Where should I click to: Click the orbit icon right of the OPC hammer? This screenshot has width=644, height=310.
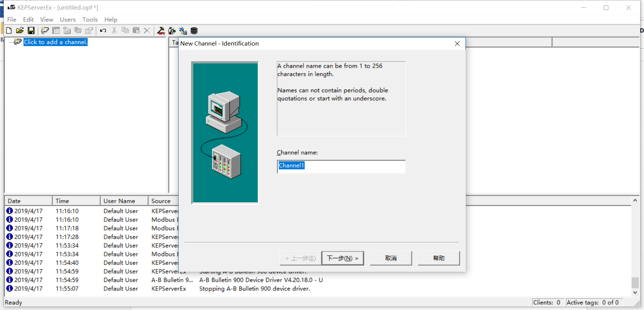click(172, 31)
